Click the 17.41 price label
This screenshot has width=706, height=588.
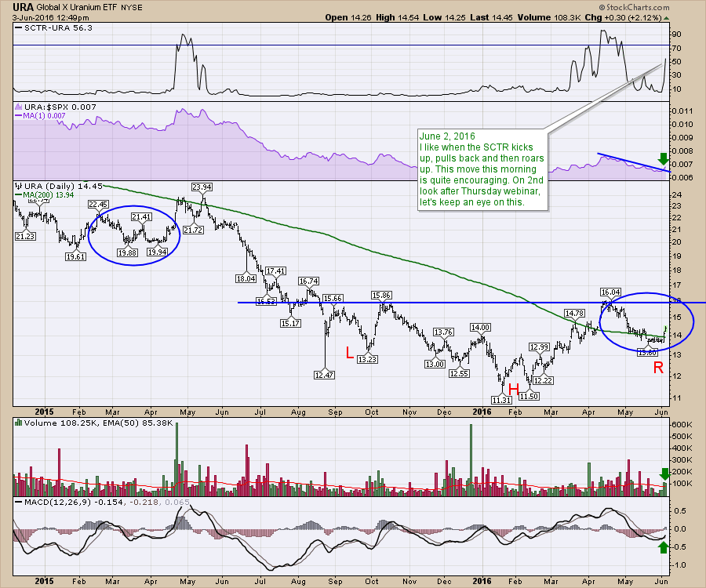pos(275,270)
